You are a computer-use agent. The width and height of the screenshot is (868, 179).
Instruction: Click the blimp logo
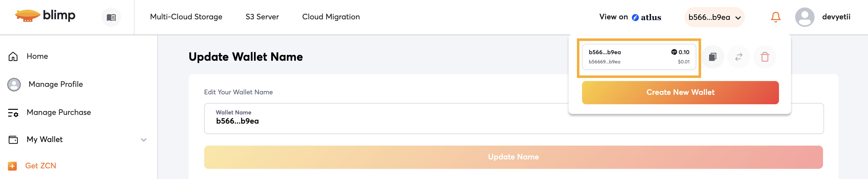45,15
